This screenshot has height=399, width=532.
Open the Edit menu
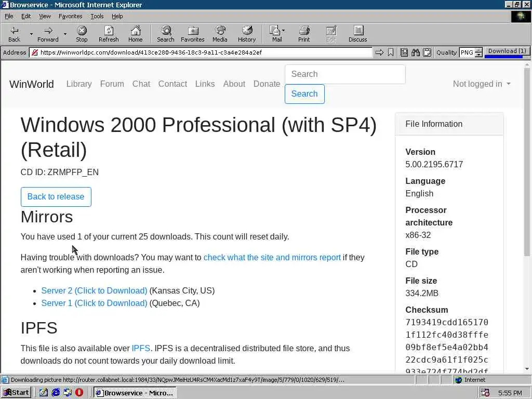26,16
